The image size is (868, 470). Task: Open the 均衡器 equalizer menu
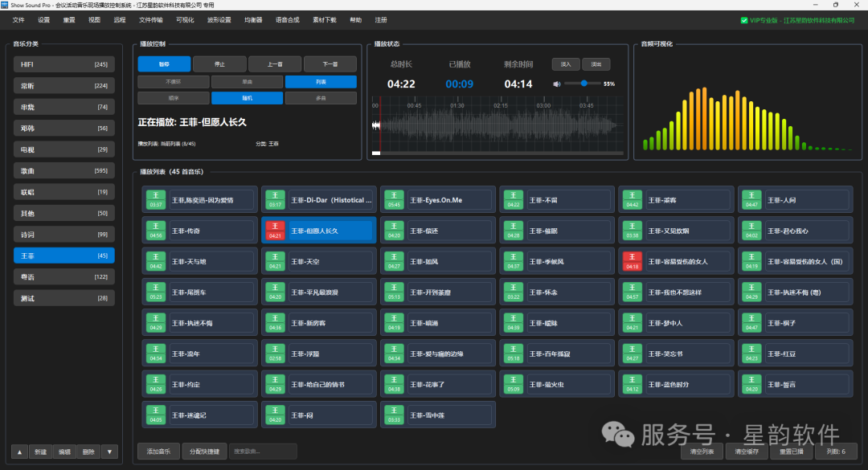[x=253, y=19]
